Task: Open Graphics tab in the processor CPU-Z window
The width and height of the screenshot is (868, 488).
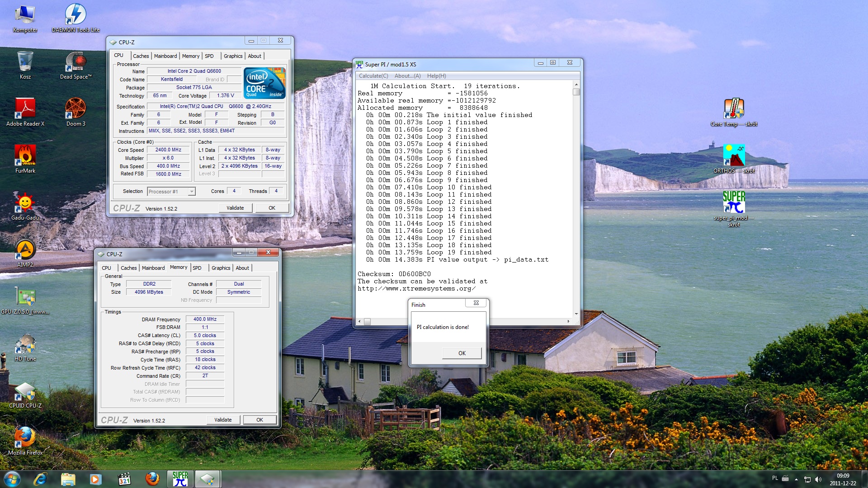Action: 233,56
